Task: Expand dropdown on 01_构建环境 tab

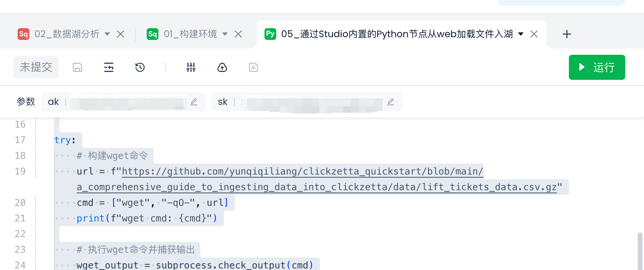Action: click(x=225, y=34)
